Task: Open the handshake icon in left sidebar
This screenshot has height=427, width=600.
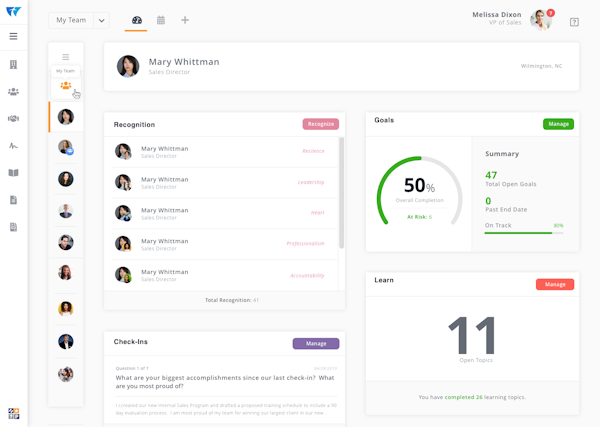Action: (13, 119)
